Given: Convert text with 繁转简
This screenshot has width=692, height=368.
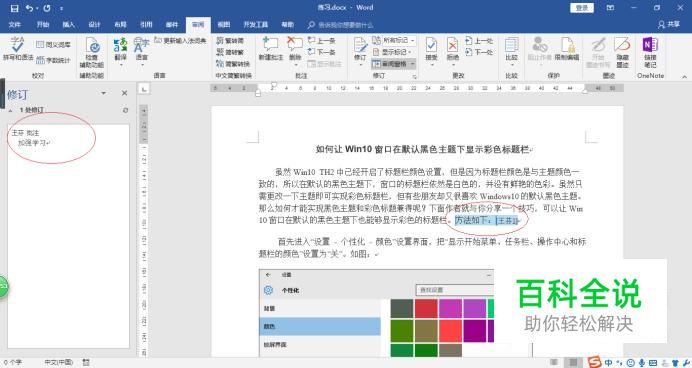Looking at the screenshot, I should pyautogui.click(x=230, y=41).
